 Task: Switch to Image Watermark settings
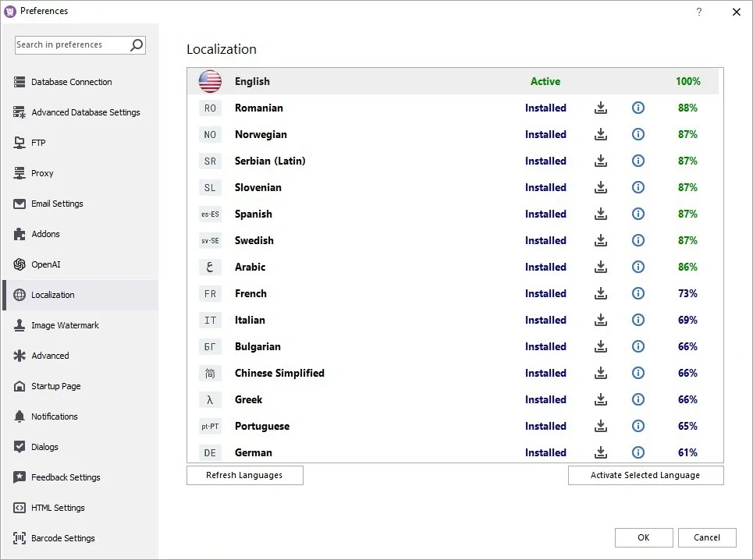(x=65, y=325)
